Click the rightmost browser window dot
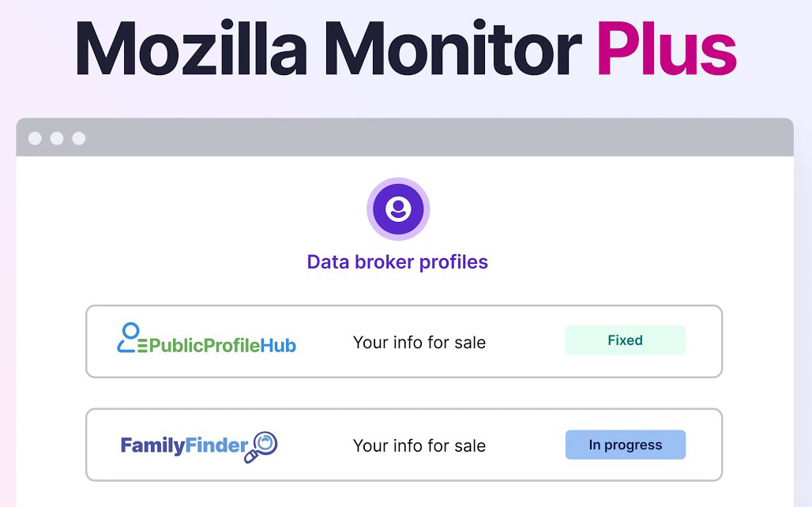The image size is (812, 507). click(x=78, y=137)
